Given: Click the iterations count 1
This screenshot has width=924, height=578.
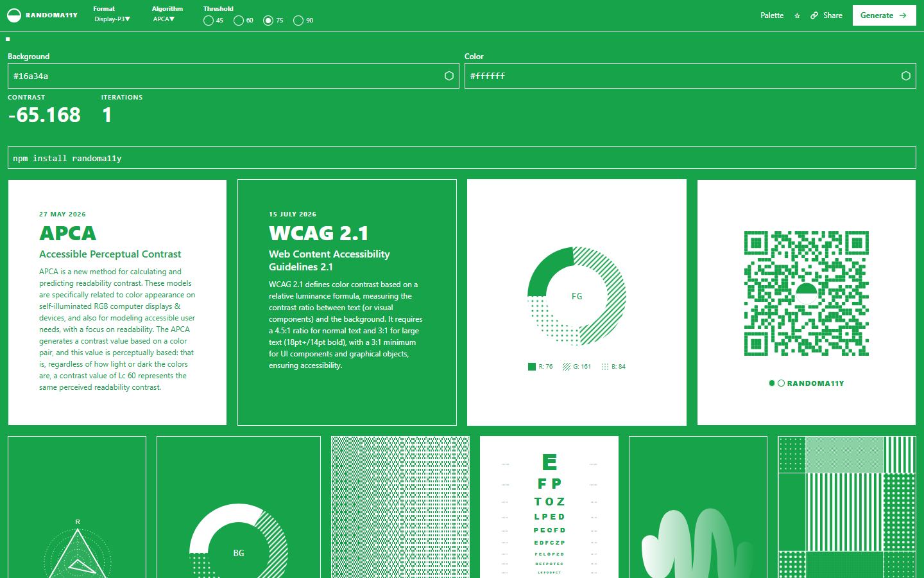Looking at the screenshot, I should click(107, 115).
